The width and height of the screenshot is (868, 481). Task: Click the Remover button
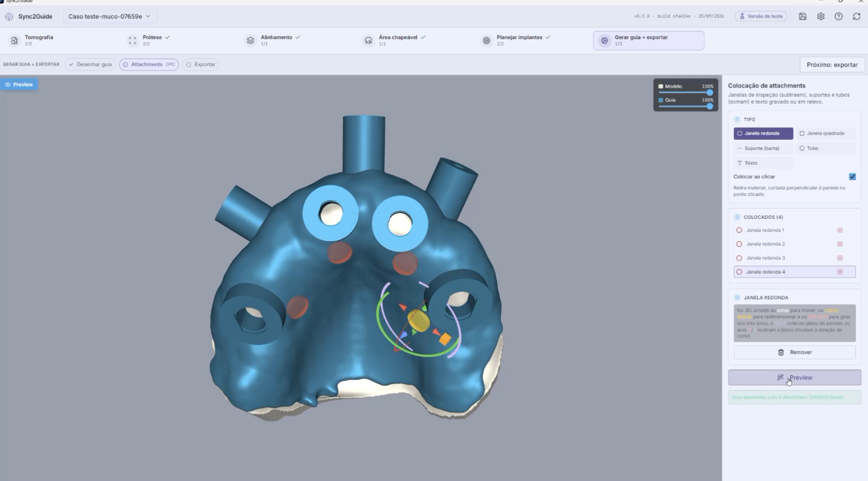click(795, 352)
